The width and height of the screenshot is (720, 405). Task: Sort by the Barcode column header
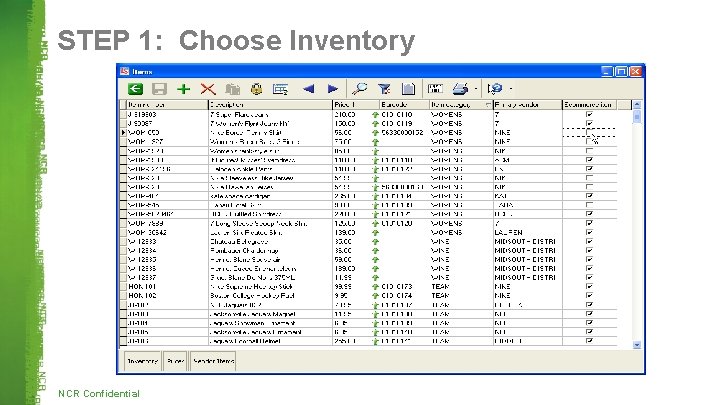click(x=405, y=105)
